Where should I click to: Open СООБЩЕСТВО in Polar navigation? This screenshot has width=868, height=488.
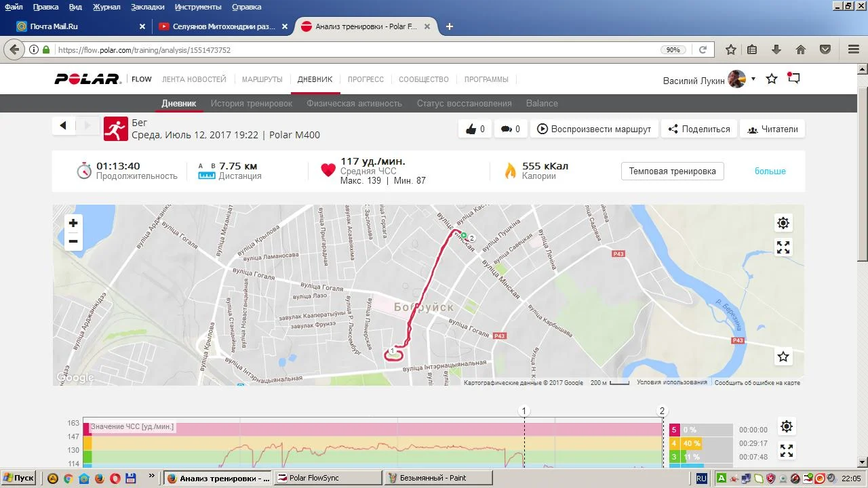click(424, 79)
